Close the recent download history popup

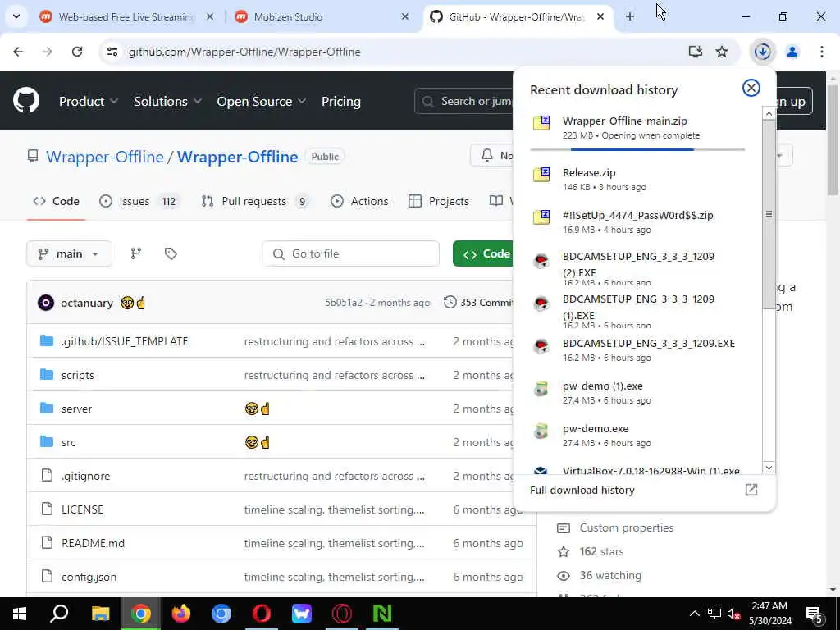(x=751, y=88)
